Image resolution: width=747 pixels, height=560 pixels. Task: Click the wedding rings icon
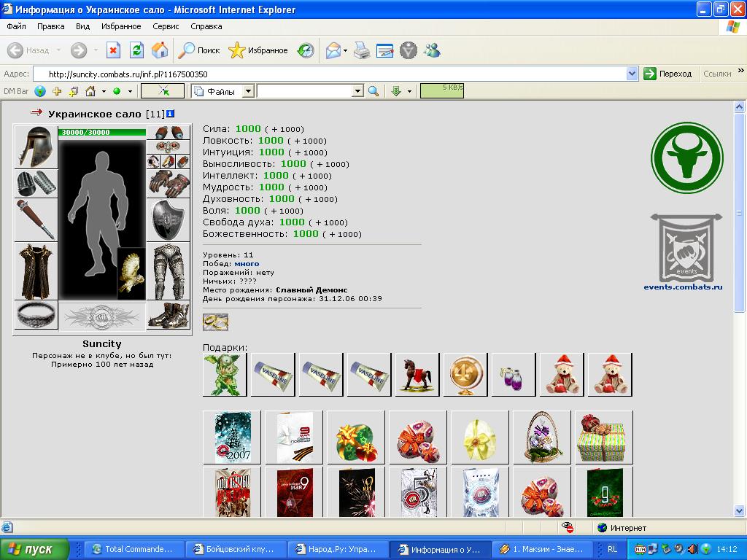[x=215, y=322]
